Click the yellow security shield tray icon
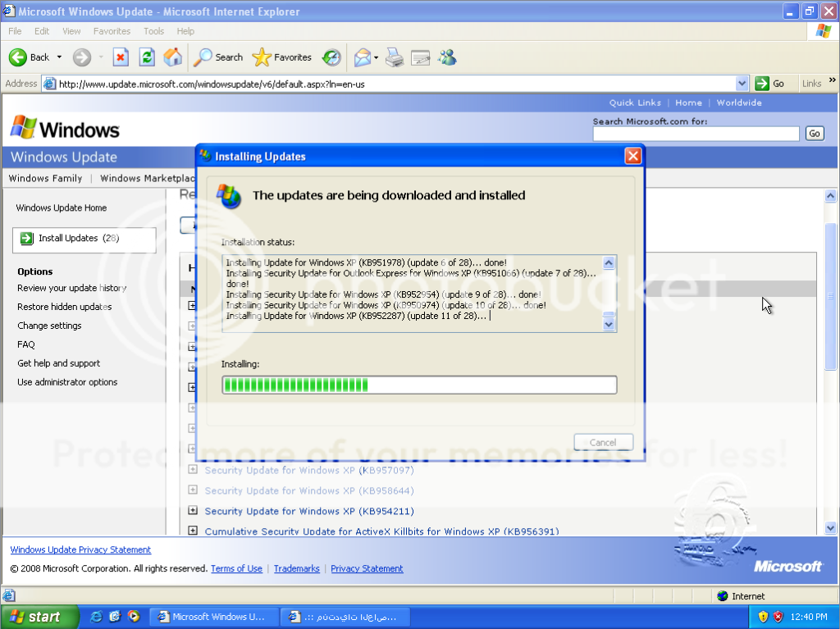Viewport: 840px width, 629px height. (x=763, y=617)
